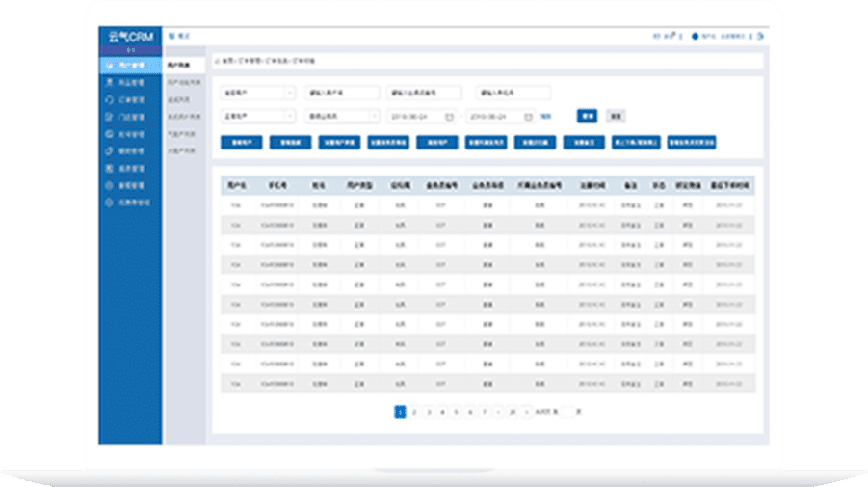Click the user avatar circle in top bar
Screen dimensions: 868x487
(695, 36)
